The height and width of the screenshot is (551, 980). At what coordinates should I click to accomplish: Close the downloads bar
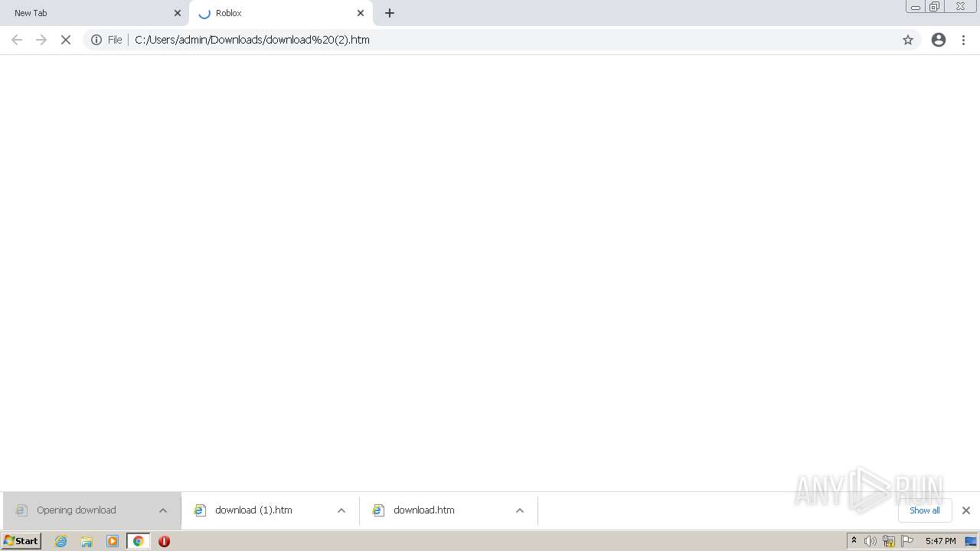tap(966, 510)
